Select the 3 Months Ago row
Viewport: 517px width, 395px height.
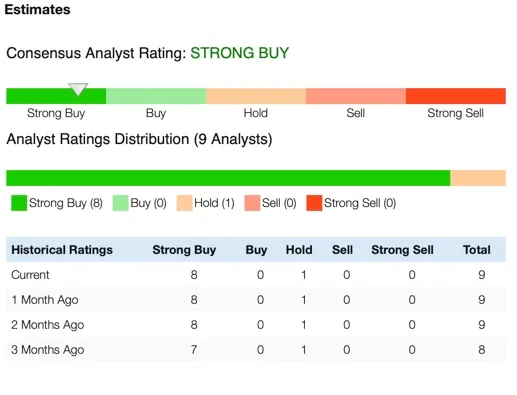point(256,350)
